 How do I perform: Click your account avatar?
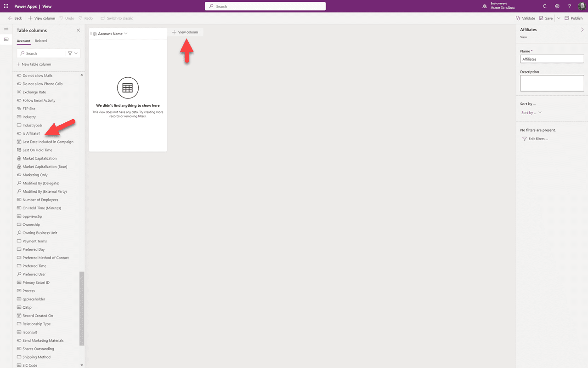pyautogui.click(x=581, y=6)
